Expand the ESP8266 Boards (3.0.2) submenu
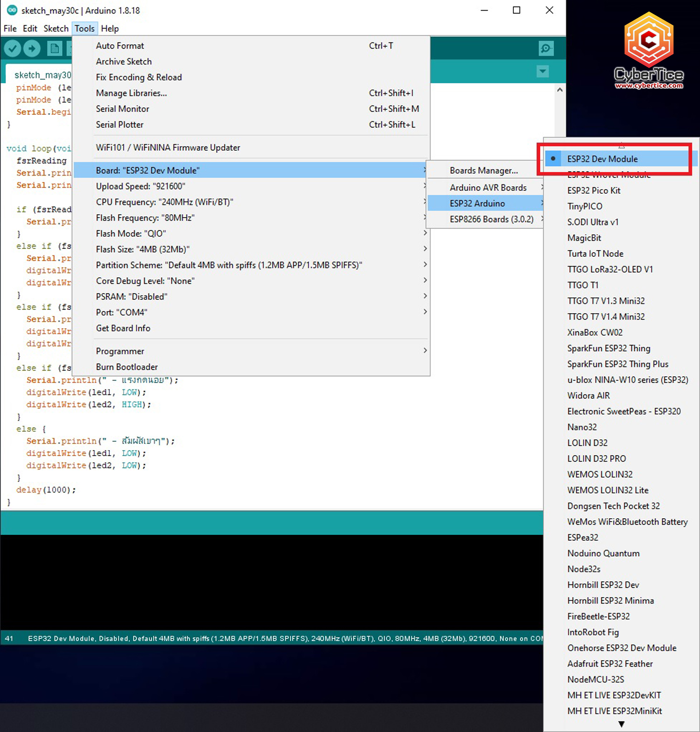Image resolution: width=700 pixels, height=732 pixels. pyautogui.click(x=491, y=219)
